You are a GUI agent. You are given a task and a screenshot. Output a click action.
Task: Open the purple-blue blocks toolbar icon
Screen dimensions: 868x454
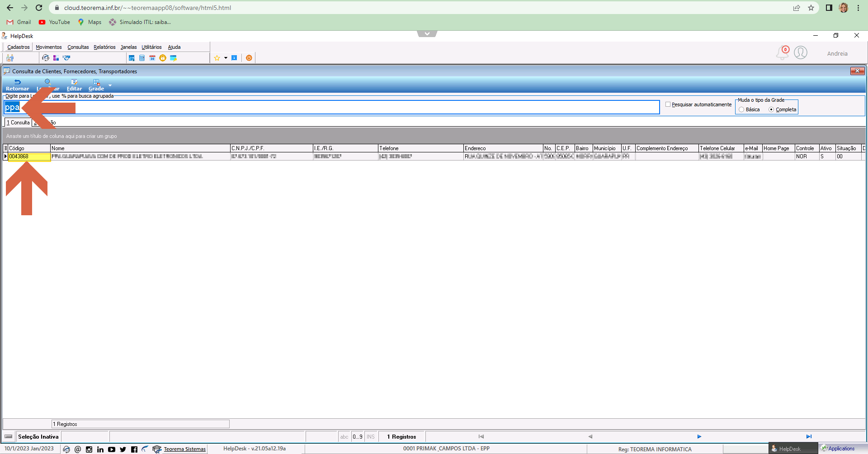point(56,58)
